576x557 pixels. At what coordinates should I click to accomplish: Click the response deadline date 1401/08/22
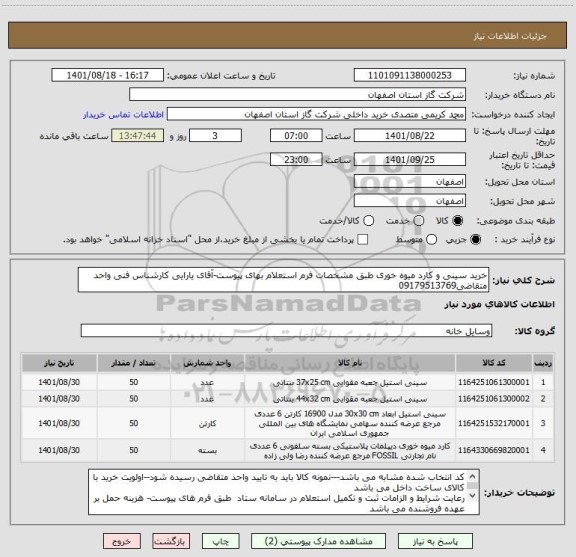(410, 136)
